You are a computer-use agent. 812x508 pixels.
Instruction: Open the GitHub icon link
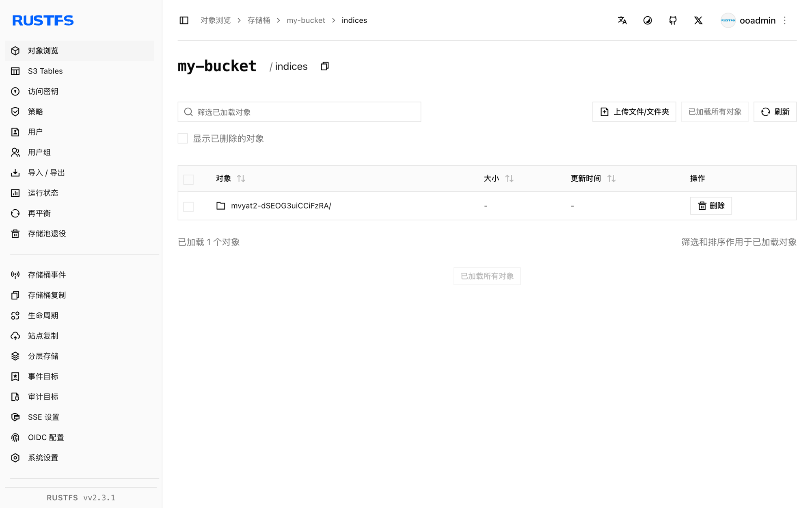click(673, 20)
